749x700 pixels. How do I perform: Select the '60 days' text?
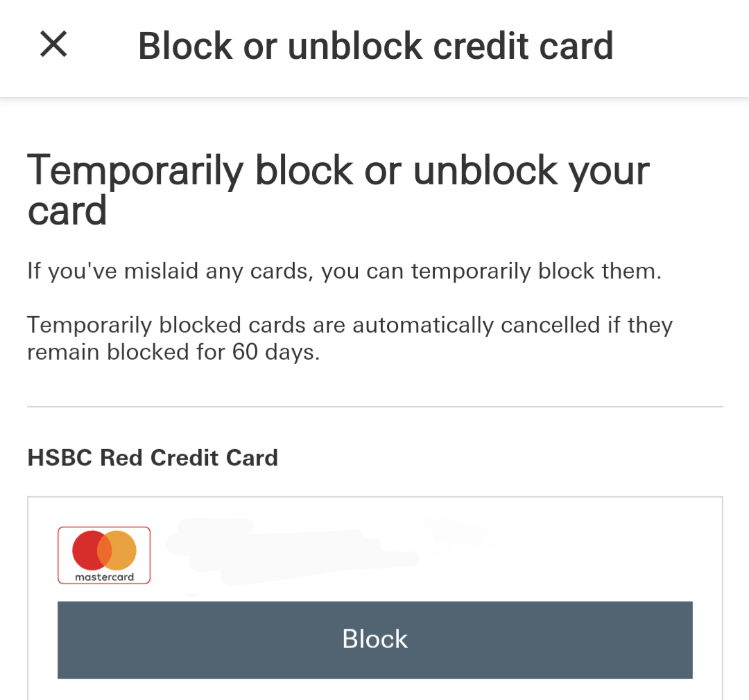[x=276, y=352]
